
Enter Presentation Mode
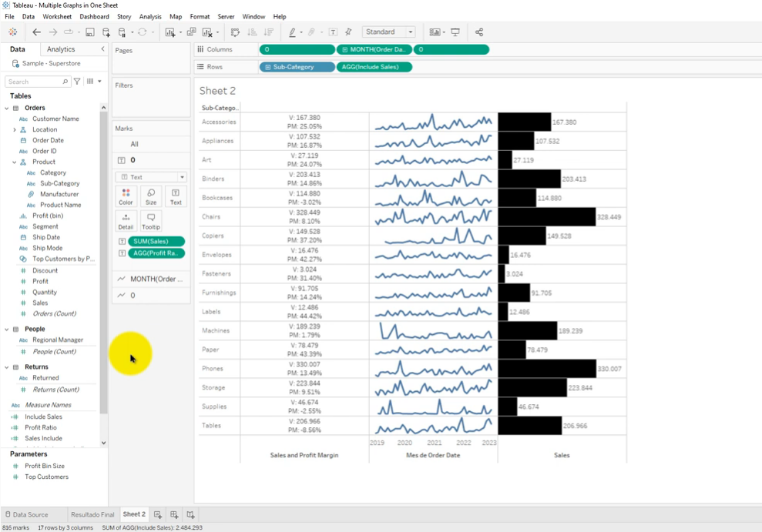tap(455, 32)
